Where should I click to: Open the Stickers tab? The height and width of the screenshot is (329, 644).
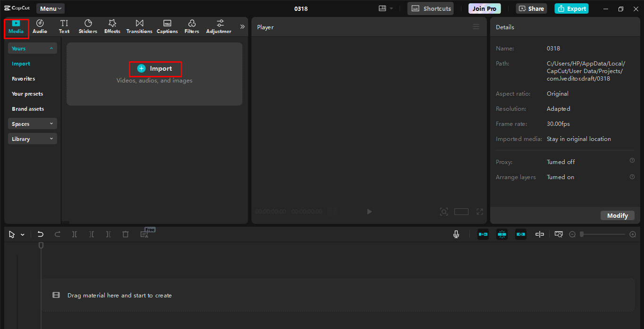tap(88, 27)
